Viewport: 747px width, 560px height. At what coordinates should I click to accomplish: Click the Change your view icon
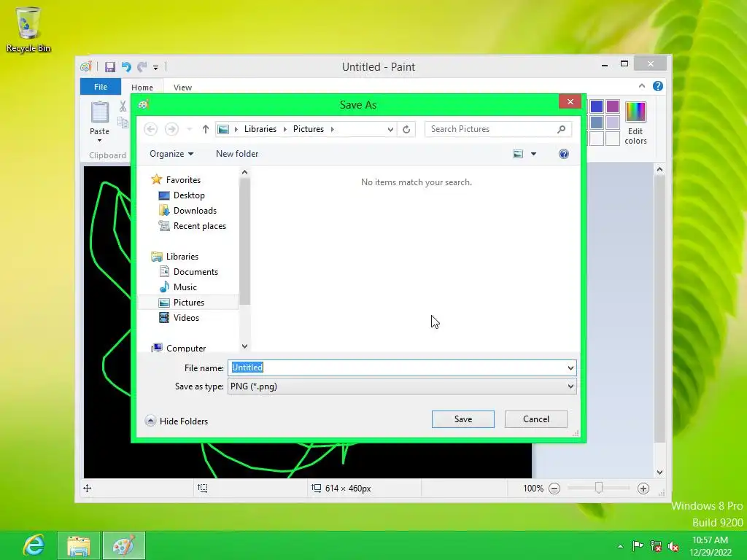tap(518, 154)
